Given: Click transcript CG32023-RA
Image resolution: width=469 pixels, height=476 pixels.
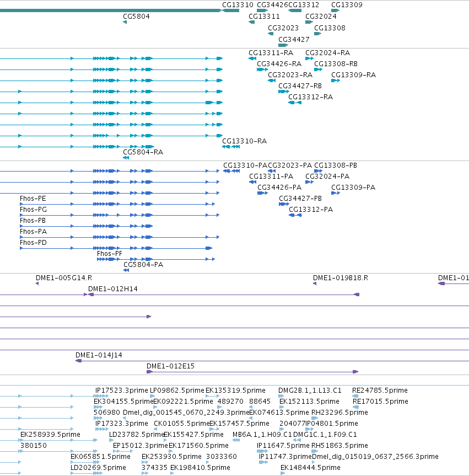Looking at the screenshot, I should coord(290,74).
